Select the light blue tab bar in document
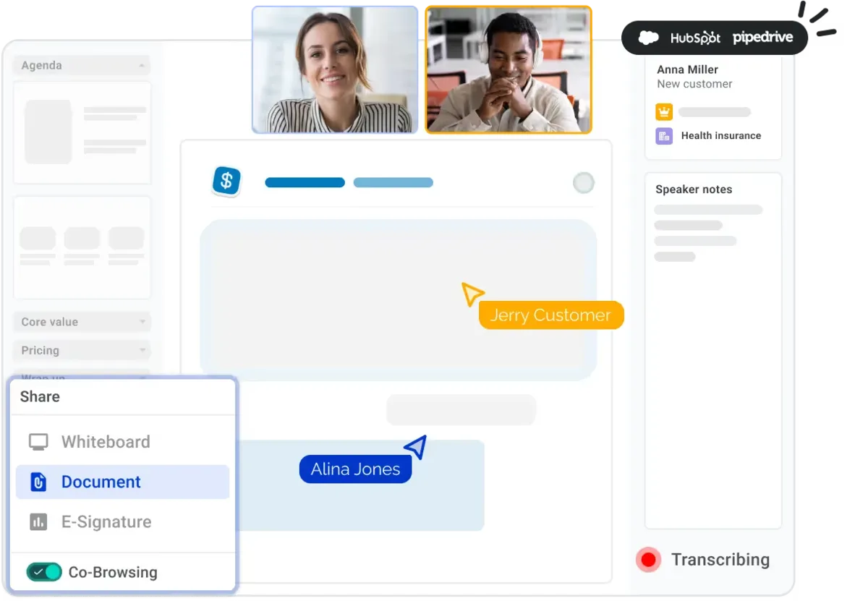The width and height of the screenshot is (868, 601). pyautogui.click(x=393, y=182)
